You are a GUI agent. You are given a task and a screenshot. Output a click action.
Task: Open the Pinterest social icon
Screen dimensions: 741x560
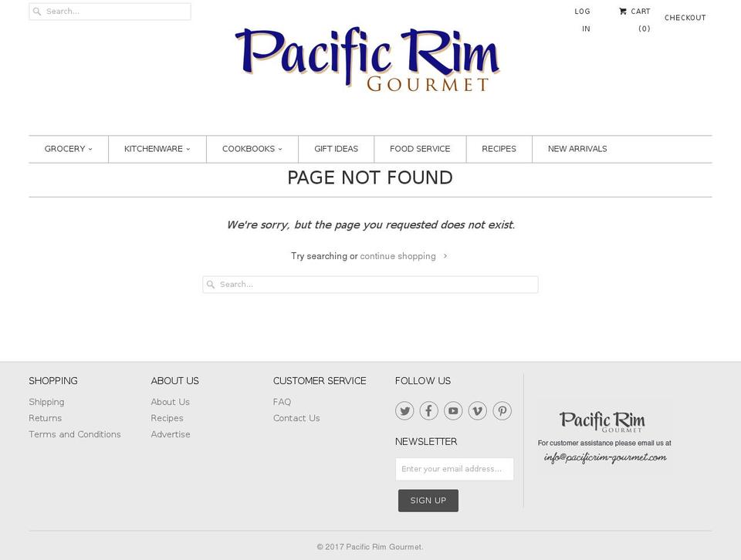(502, 411)
